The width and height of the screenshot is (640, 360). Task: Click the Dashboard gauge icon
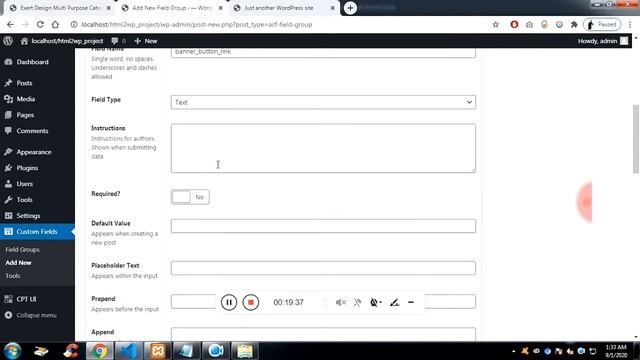coord(8,62)
